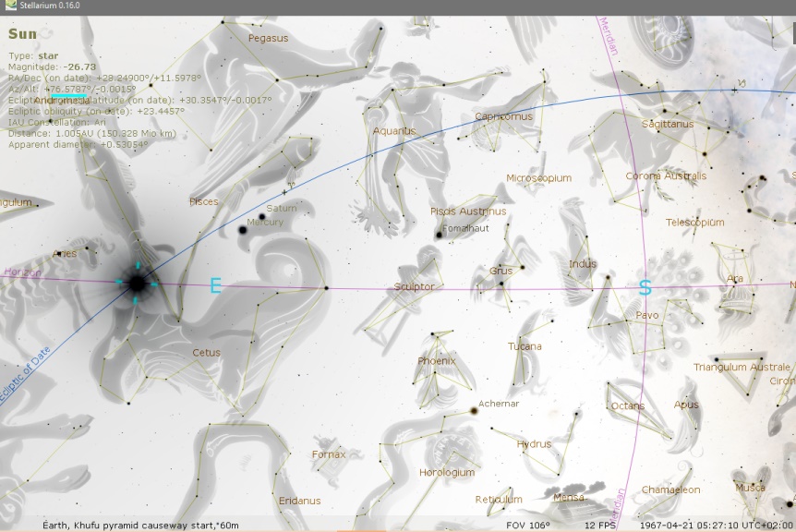Click the Telescopium constellation label
Screen dimensions: 796x532
(694, 223)
